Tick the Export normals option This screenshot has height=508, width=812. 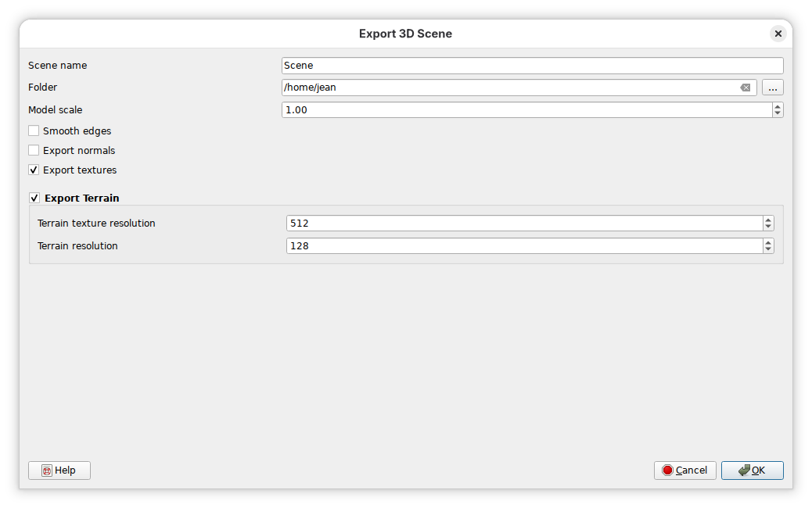(34, 150)
